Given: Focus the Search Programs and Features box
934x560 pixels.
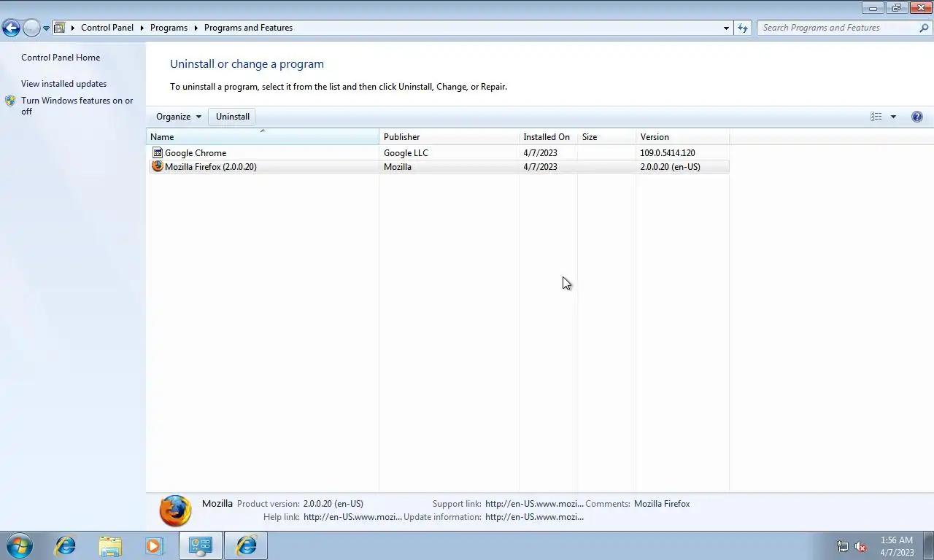Looking at the screenshot, I should click(x=838, y=28).
